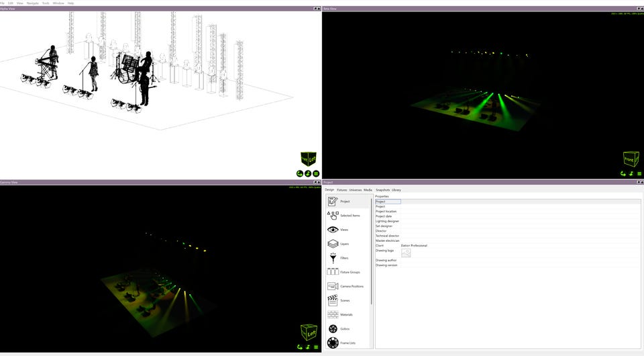Open the Gamma View square menu icon
The image size is (644, 356).
(x=316, y=347)
